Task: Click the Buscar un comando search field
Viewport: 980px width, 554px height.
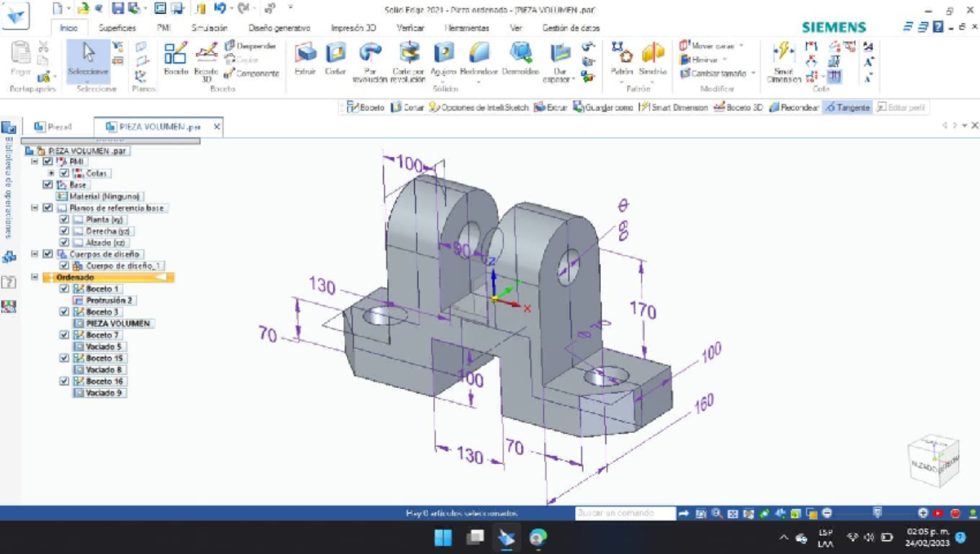Action: [625, 513]
